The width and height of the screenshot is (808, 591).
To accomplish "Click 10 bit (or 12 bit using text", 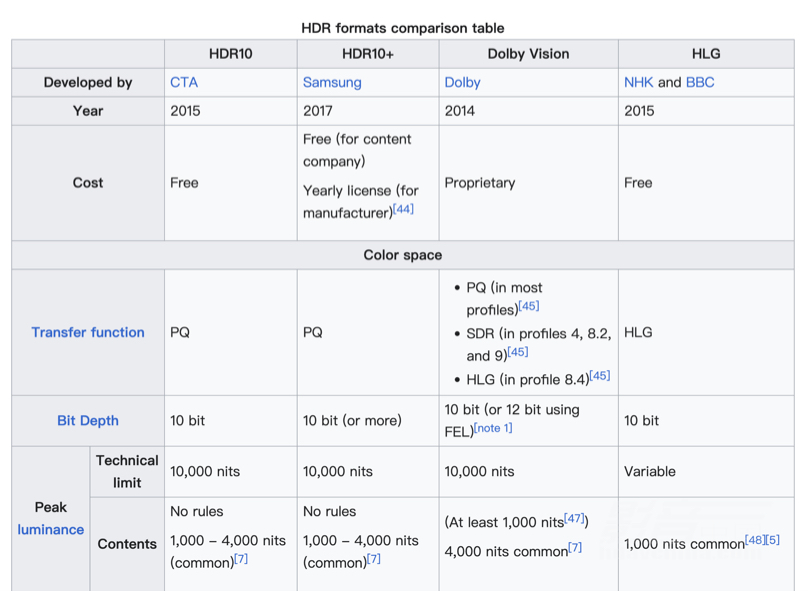I will pos(512,410).
